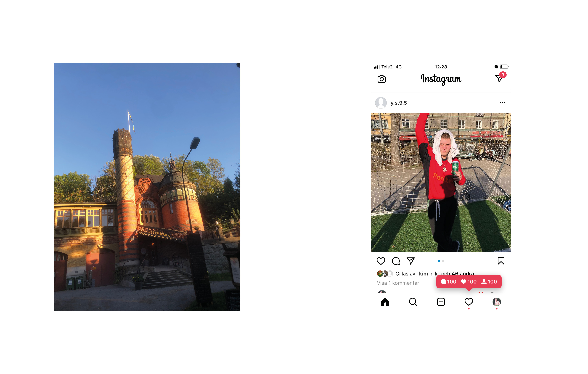588x374 pixels.
Task: Tap the carousel page indicator dots
Action: click(x=441, y=261)
